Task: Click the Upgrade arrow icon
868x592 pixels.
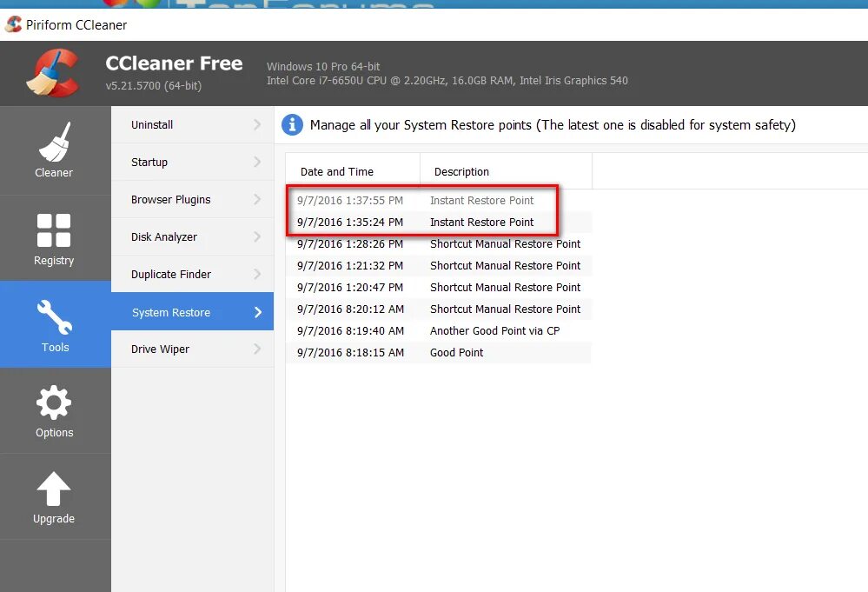Action: click(x=54, y=489)
